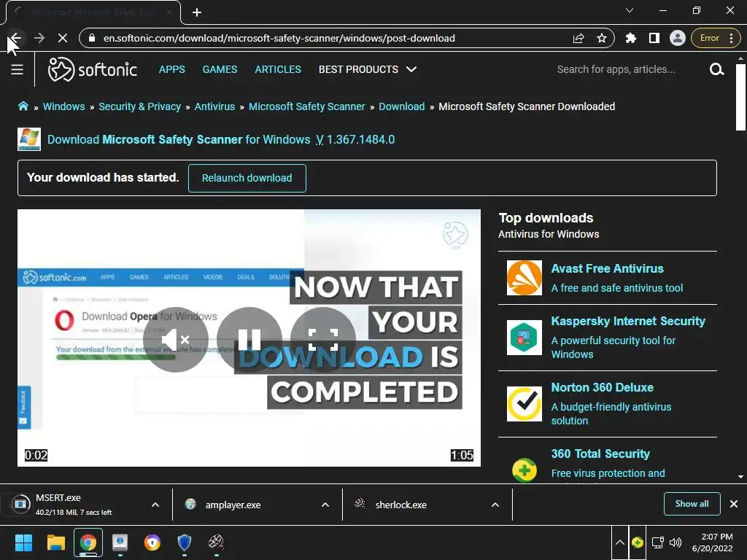The width and height of the screenshot is (747, 560).
Task: Expand the BEST PRODUCTS dropdown
Action: tap(368, 69)
